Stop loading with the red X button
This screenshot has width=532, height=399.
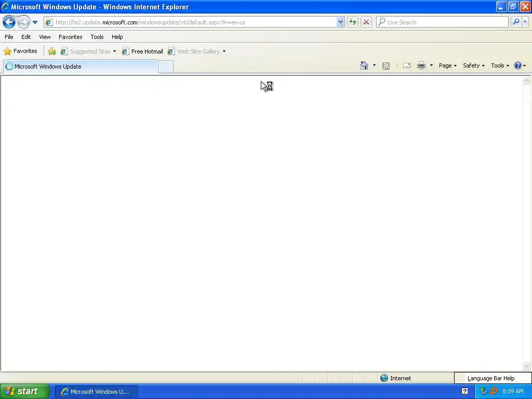click(x=366, y=22)
